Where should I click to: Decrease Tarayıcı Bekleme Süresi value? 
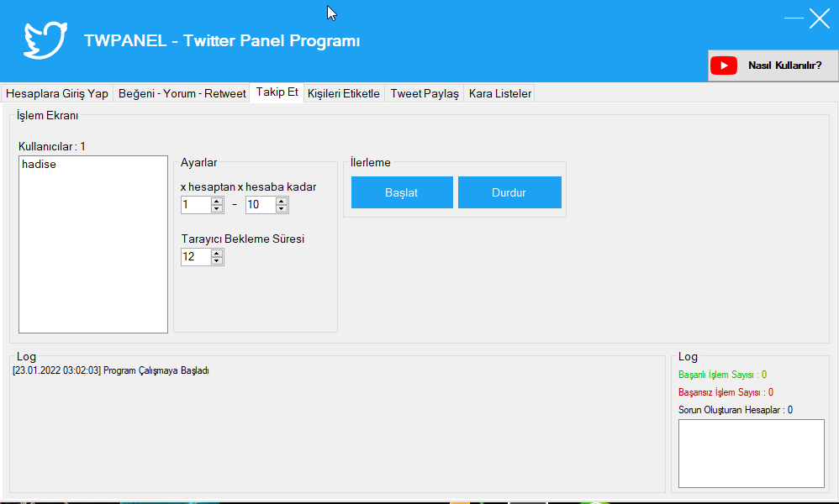tap(217, 260)
